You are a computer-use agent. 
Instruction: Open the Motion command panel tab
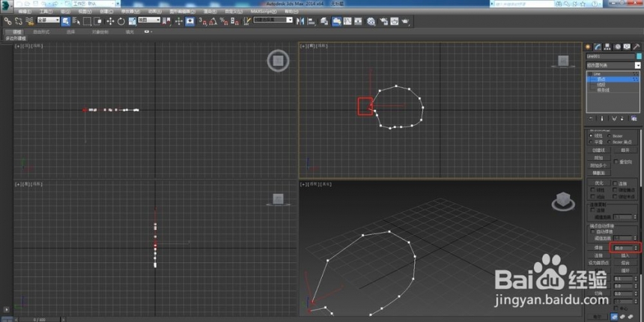click(618, 46)
